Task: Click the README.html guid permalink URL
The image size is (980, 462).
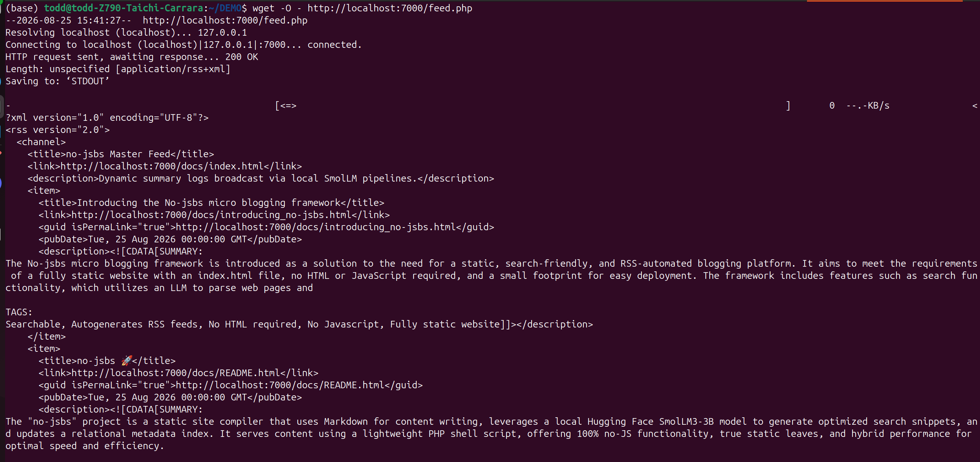Action: 280,385
